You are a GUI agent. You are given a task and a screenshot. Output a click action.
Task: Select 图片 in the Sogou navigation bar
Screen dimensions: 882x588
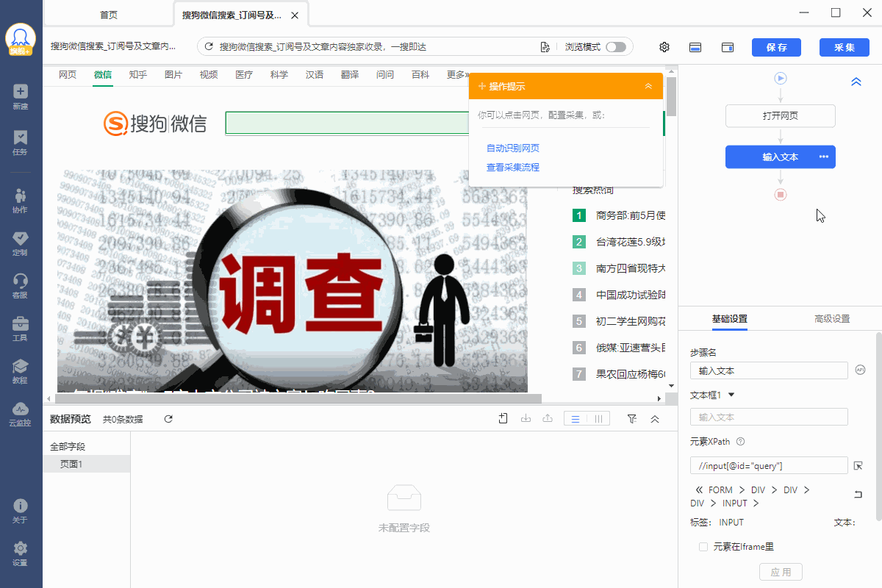pyautogui.click(x=173, y=75)
